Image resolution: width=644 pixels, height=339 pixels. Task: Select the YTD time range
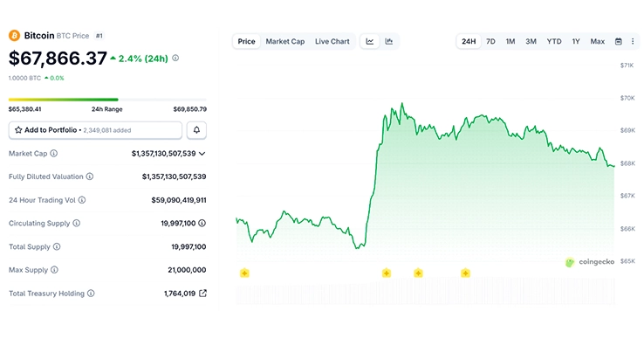tap(553, 42)
